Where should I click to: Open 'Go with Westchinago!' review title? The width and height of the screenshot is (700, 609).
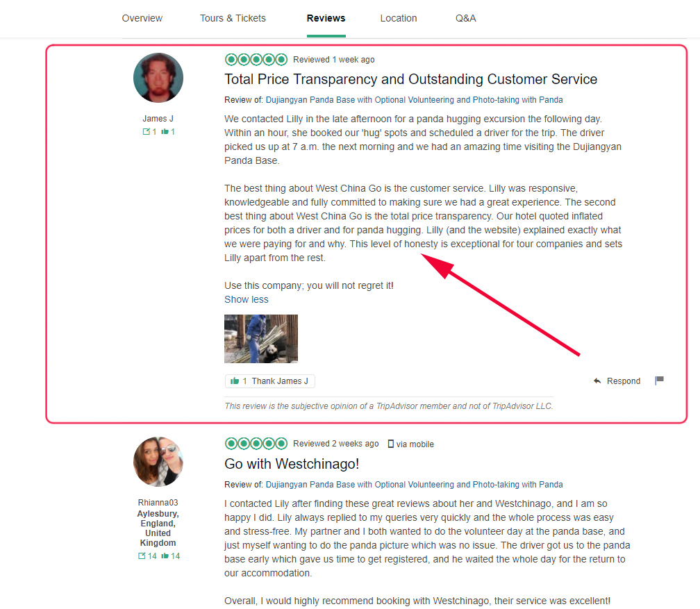coord(292,464)
